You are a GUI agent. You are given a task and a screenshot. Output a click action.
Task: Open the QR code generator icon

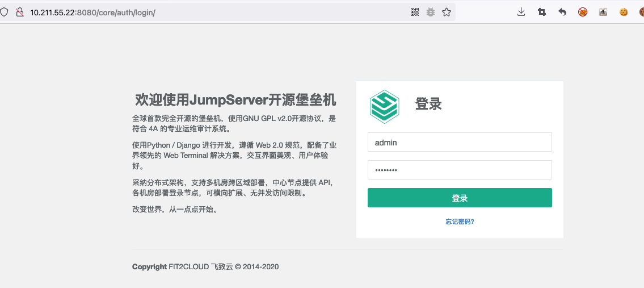(x=415, y=12)
